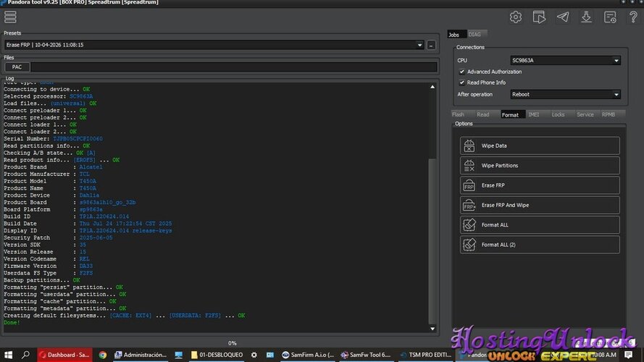Click Security Patch '2025-06-05' value
Image resolution: width=644 pixels, height=362 pixels.
pos(96,237)
